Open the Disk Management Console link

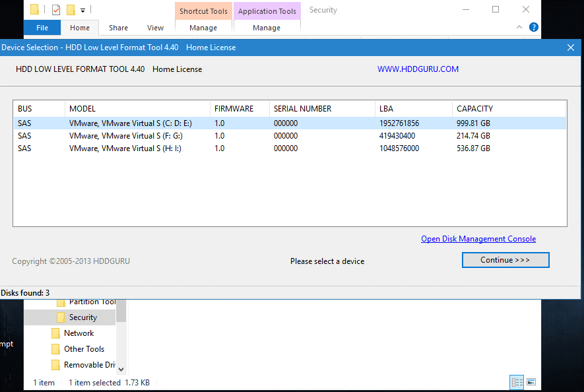478,239
